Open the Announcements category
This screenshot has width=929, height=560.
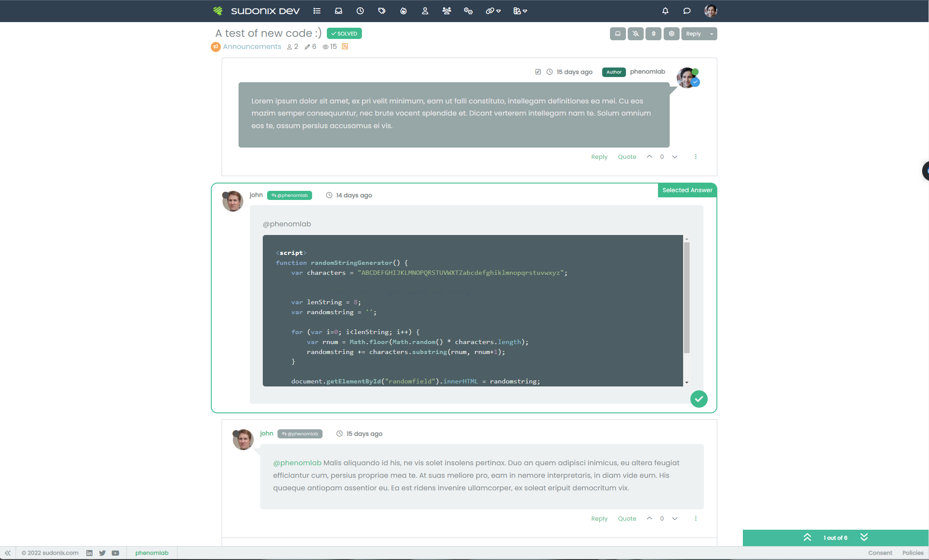coord(252,46)
